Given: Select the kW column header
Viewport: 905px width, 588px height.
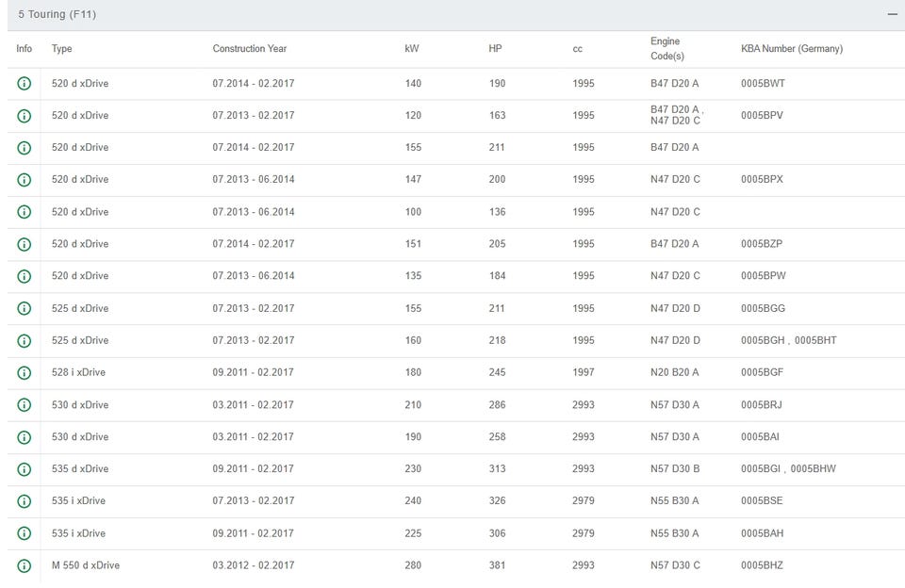Looking at the screenshot, I should 412,48.
